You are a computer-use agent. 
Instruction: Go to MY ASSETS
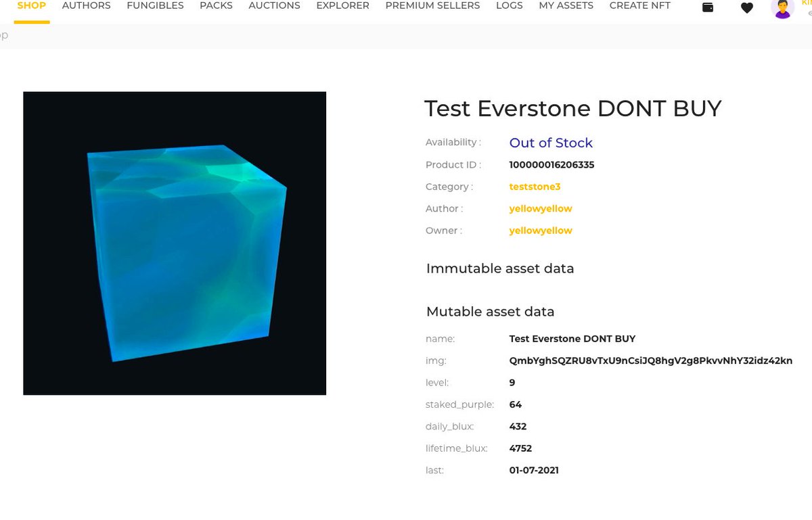pyautogui.click(x=566, y=5)
